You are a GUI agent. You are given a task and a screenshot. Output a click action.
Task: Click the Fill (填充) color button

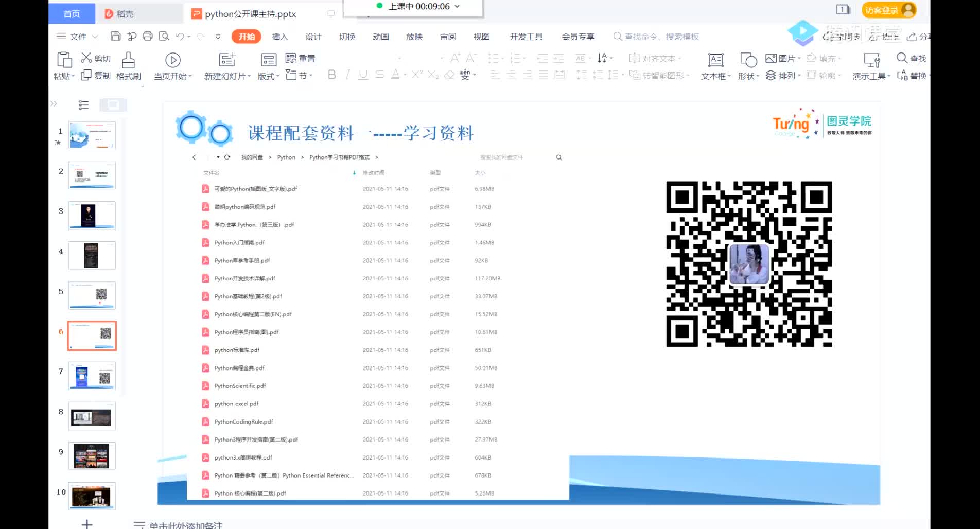824,58
